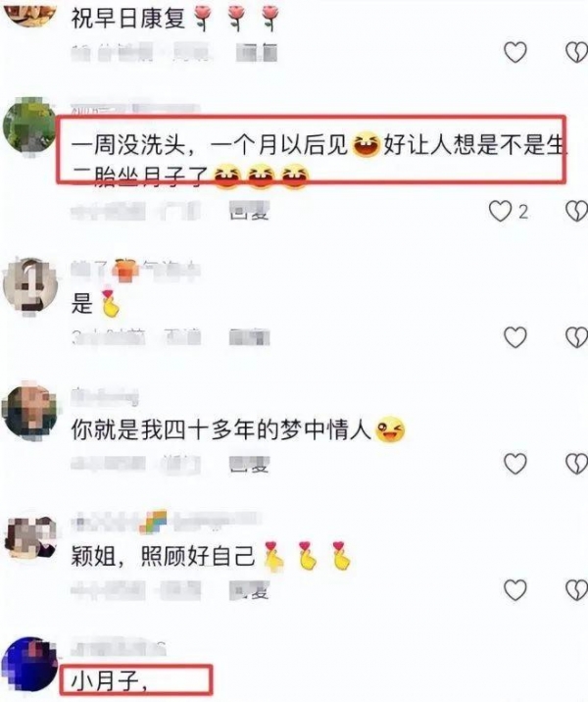Reply to the 一周没洗头 comment
The image size is (588, 702).
click(x=249, y=212)
